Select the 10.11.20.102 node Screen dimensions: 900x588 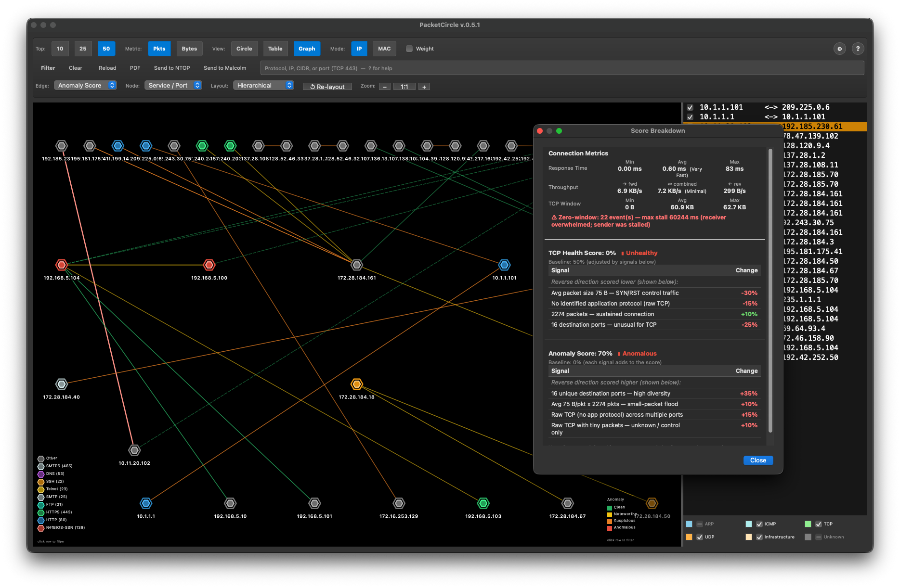(x=134, y=450)
